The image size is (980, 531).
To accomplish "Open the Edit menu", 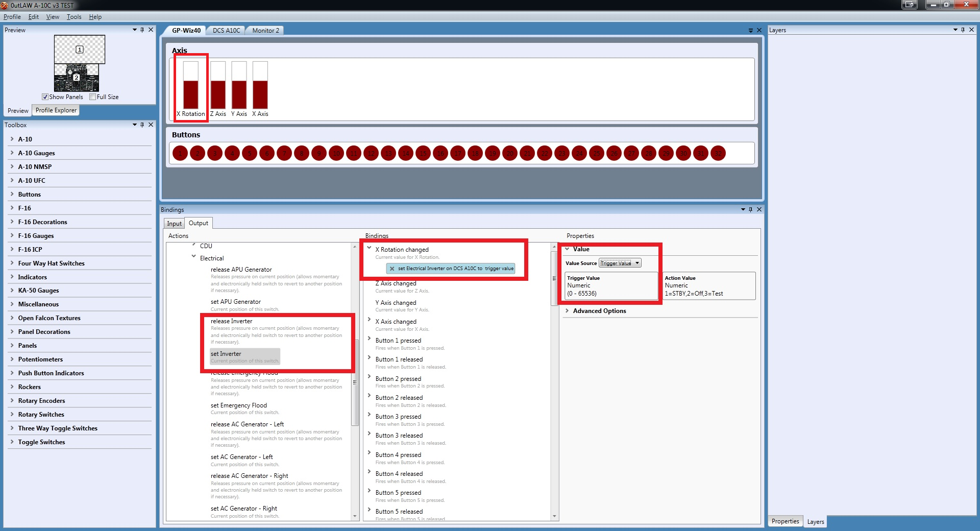I will (34, 17).
